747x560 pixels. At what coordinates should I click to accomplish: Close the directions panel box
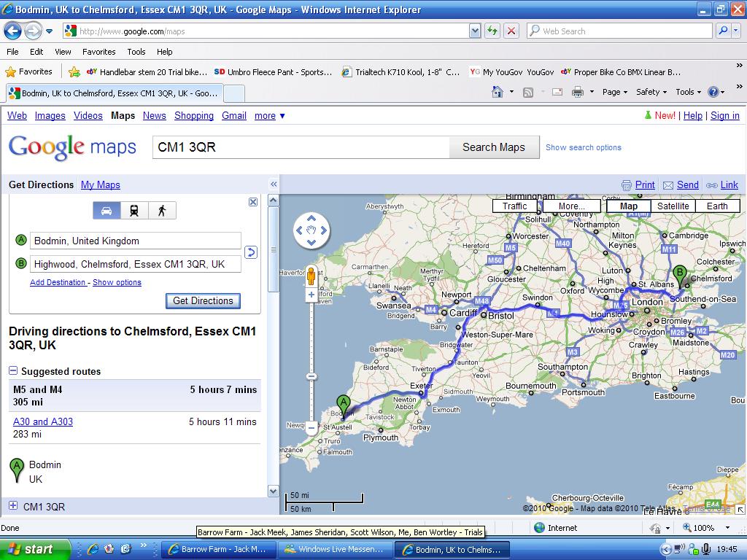(253, 202)
